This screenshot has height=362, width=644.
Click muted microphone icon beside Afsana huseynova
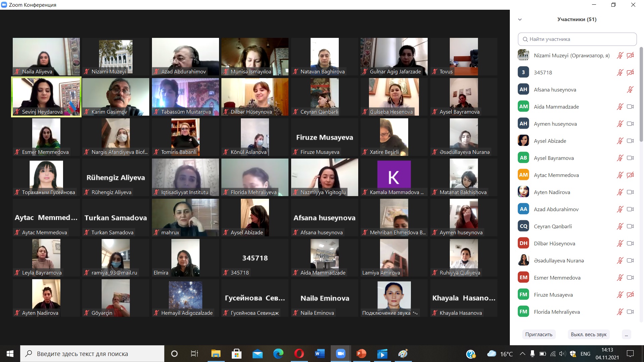coord(630,89)
